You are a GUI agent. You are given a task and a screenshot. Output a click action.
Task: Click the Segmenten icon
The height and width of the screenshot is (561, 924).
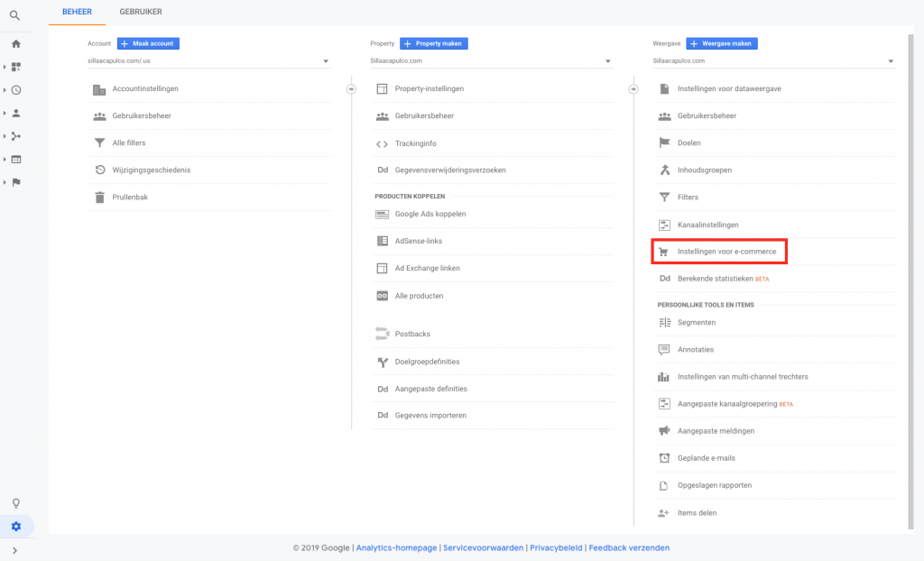(664, 322)
